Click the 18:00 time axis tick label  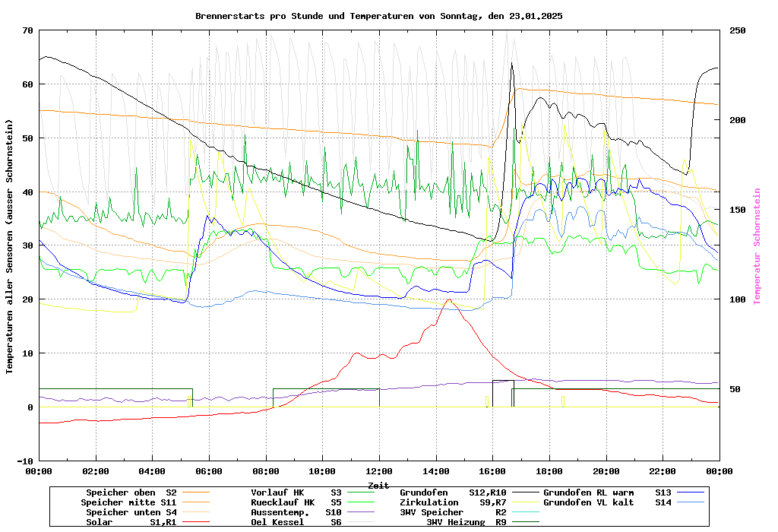549,470
